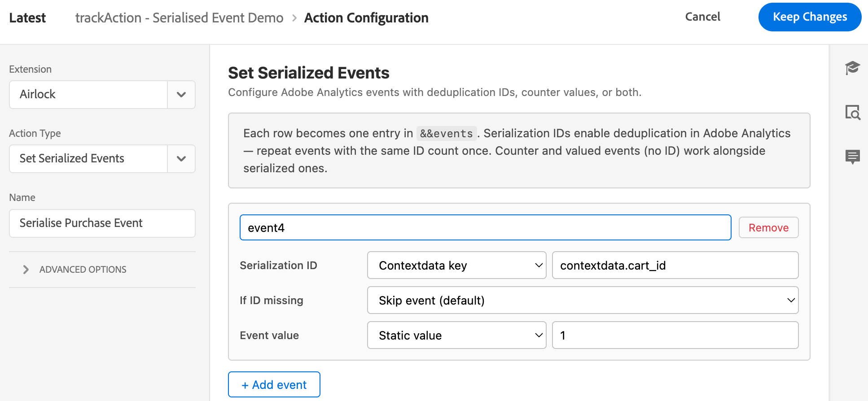Click the Set Serialized Events heading
Viewport: 868px width, 401px height.
coord(309,73)
